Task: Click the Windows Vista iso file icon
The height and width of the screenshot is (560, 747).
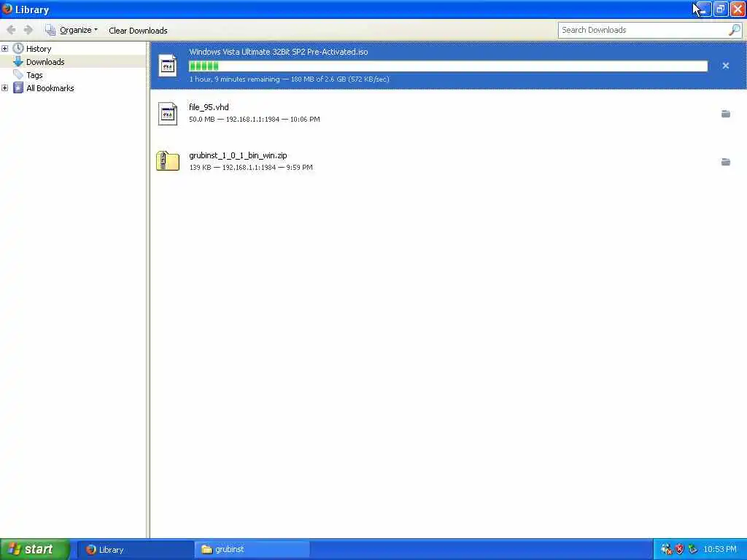Action: pyautogui.click(x=168, y=66)
